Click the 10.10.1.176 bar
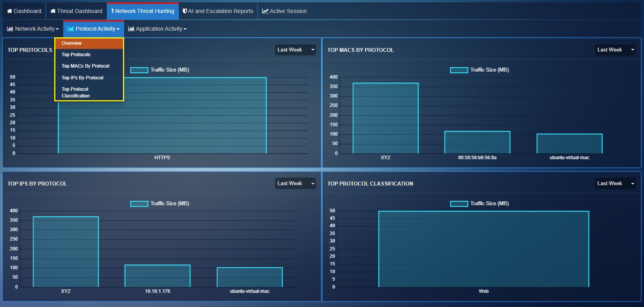 tap(158, 276)
